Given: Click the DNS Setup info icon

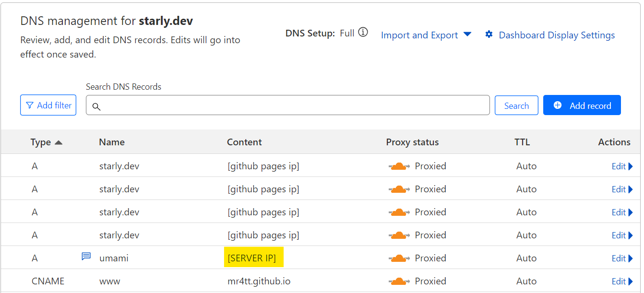Looking at the screenshot, I should [363, 33].
